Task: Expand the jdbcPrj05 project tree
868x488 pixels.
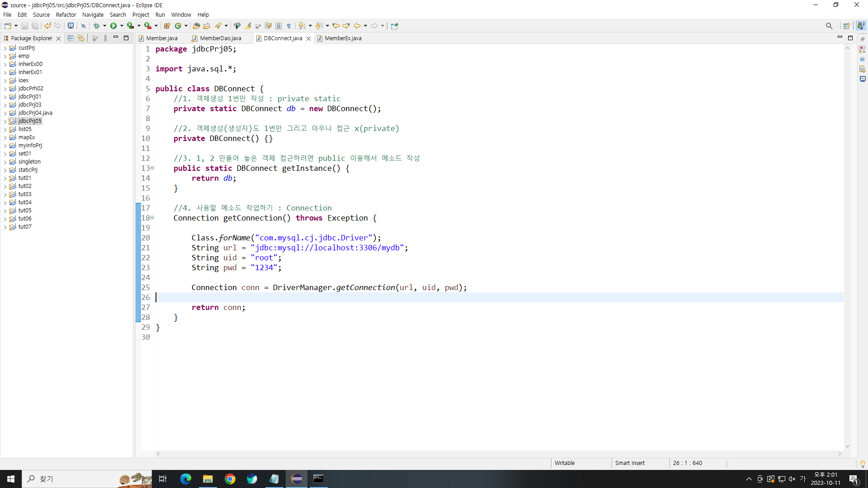Action: click(x=5, y=121)
